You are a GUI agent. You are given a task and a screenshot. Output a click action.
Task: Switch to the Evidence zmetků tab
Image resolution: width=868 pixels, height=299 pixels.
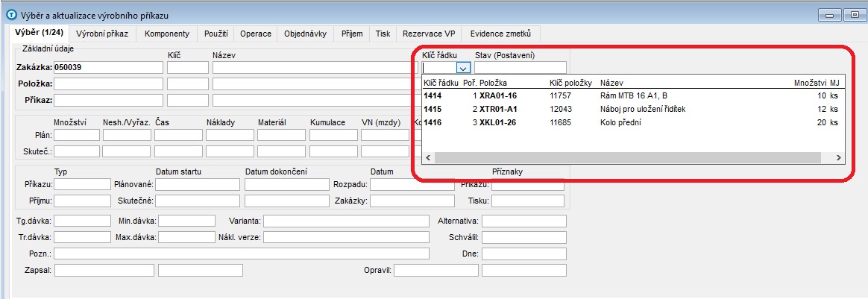500,34
